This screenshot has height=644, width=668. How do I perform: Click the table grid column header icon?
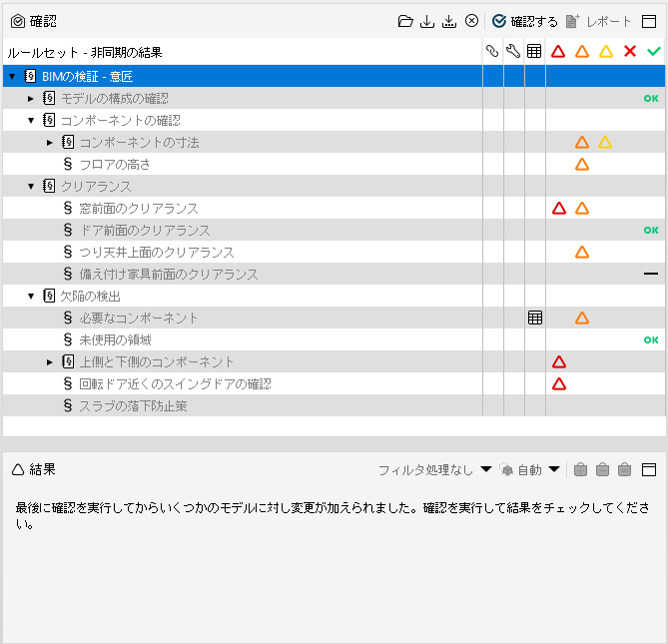tap(534, 52)
